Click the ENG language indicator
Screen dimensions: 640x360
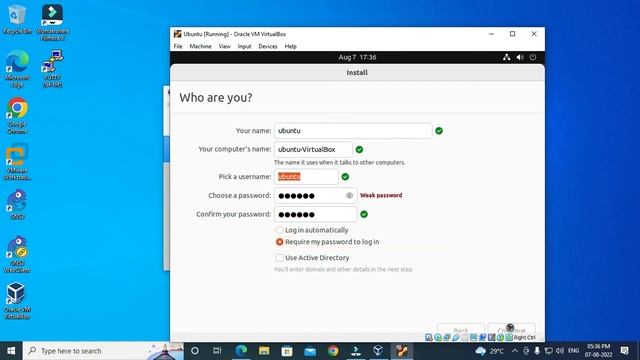pyautogui.click(x=573, y=351)
